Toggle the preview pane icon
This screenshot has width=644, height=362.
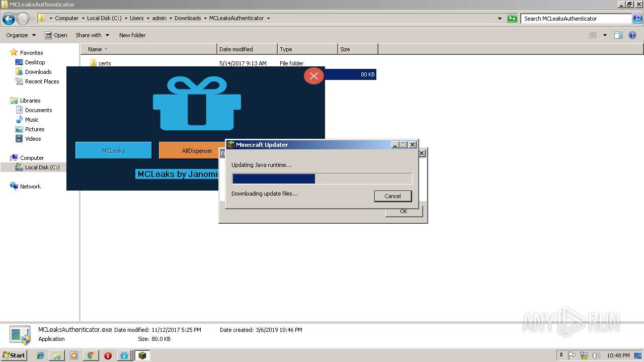[x=618, y=35]
